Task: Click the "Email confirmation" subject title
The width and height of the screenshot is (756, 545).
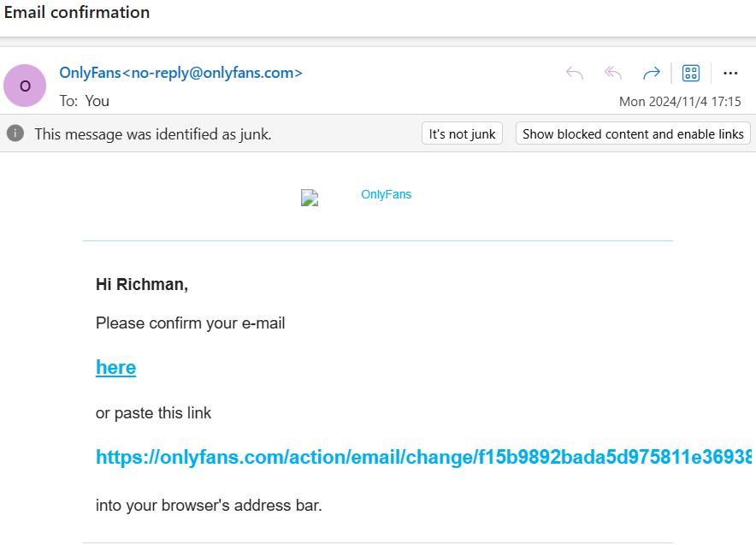Action: (x=77, y=12)
